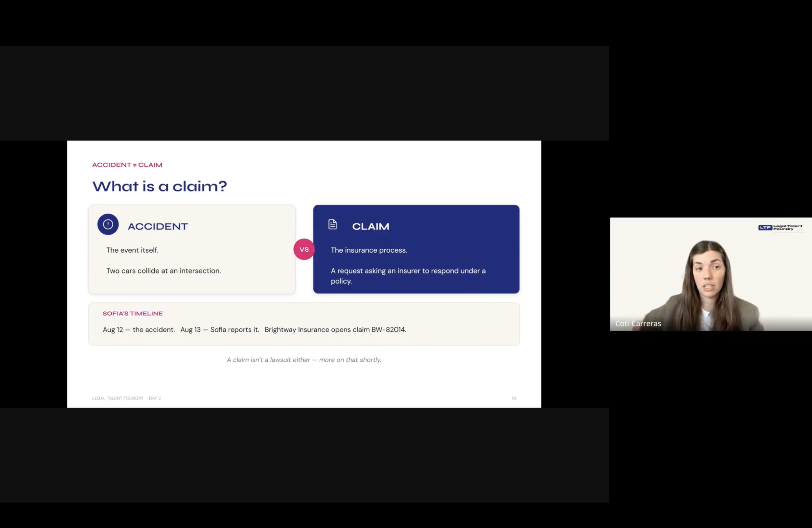
Task: Click the 'What is a claim?' heading
Action: (159, 186)
